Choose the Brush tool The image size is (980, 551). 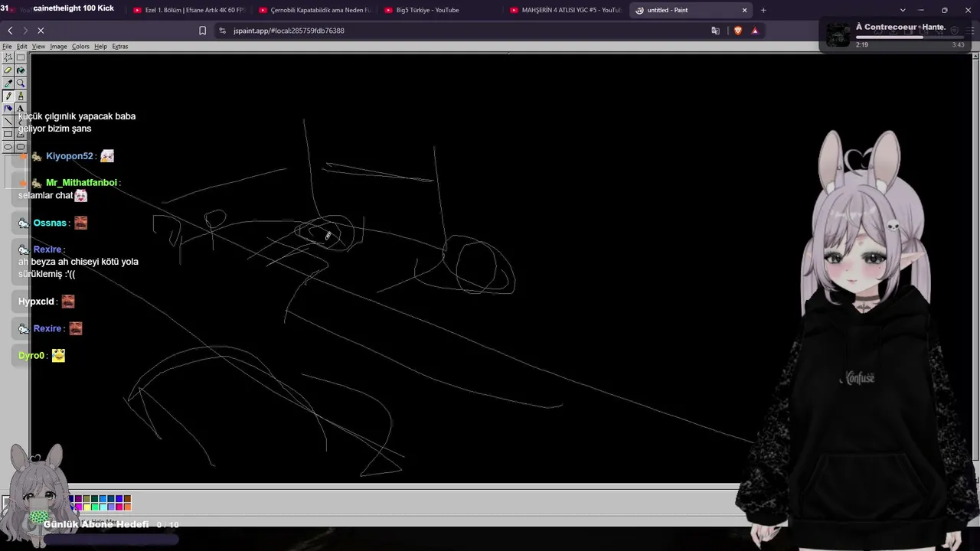[x=21, y=96]
